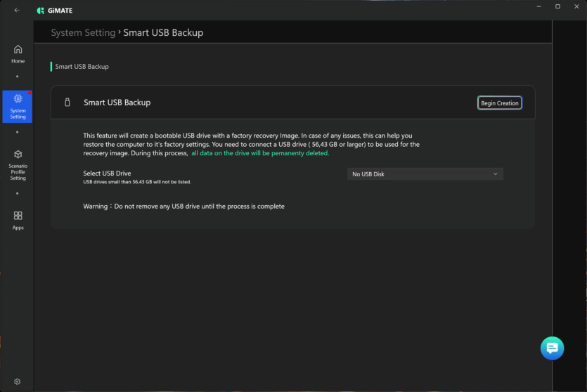Go to Apps in the sidebar

(18, 220)
